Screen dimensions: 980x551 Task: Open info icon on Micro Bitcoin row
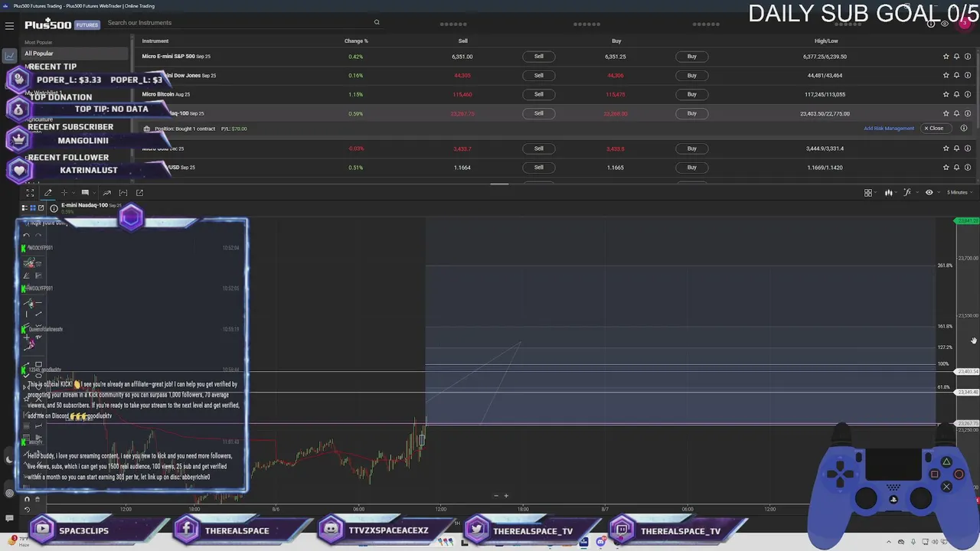tap(968, 94)
